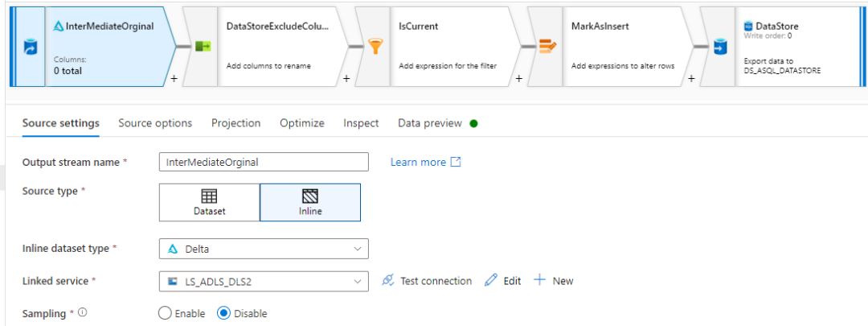868x326 pixels.
Task: Click the green Data preview status dot
Action: (x=473, y=123)
